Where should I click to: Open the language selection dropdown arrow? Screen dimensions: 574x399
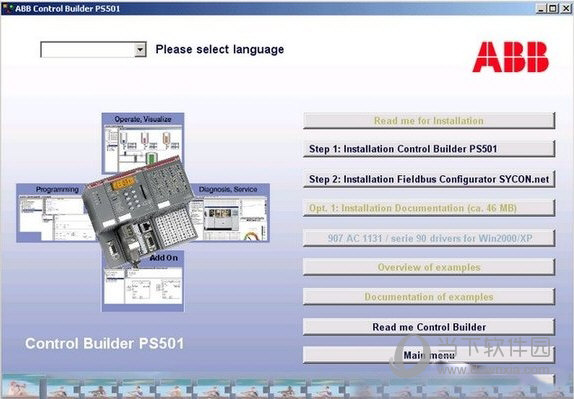tap(140, 49)
